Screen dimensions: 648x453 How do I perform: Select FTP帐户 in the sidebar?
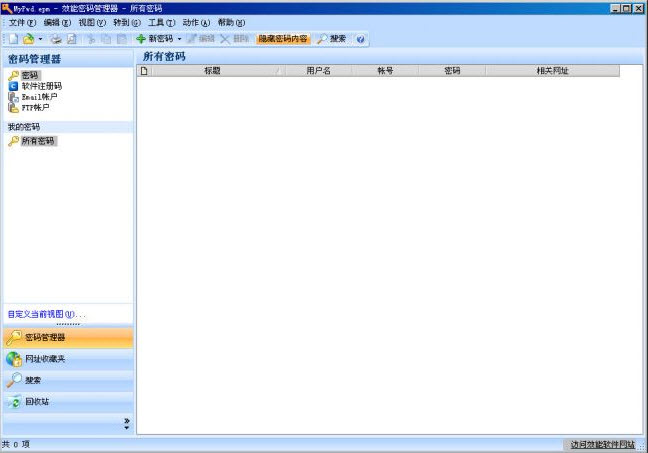[x=36, y=107]
